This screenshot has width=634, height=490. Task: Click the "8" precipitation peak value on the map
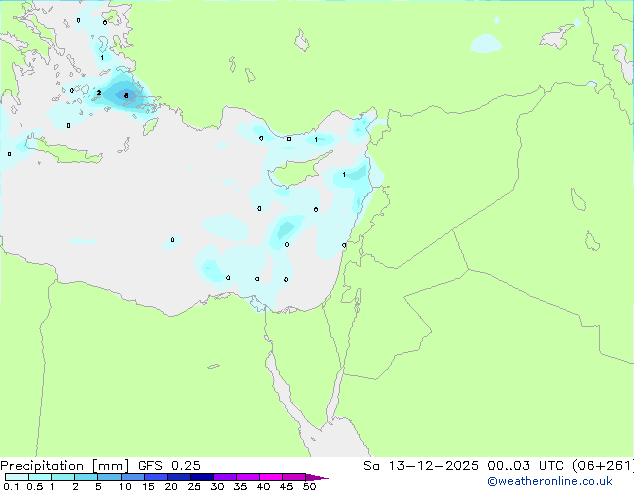click(126, 96)
